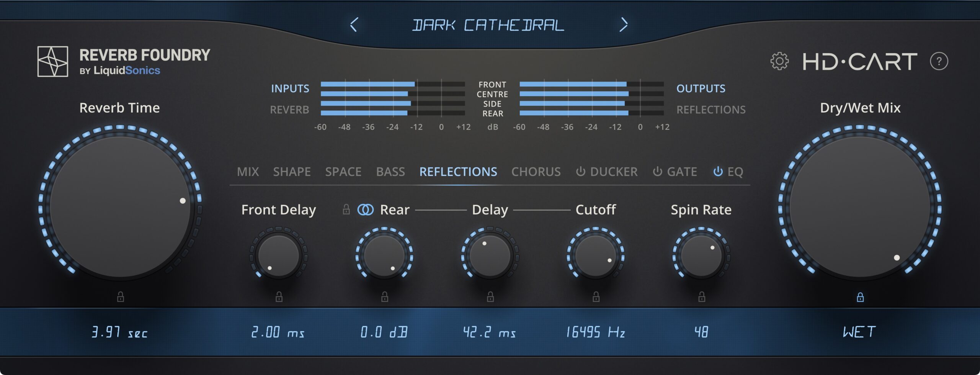
Task: Click the Reverb Foundry logo icon
Action: coord(53,62)
